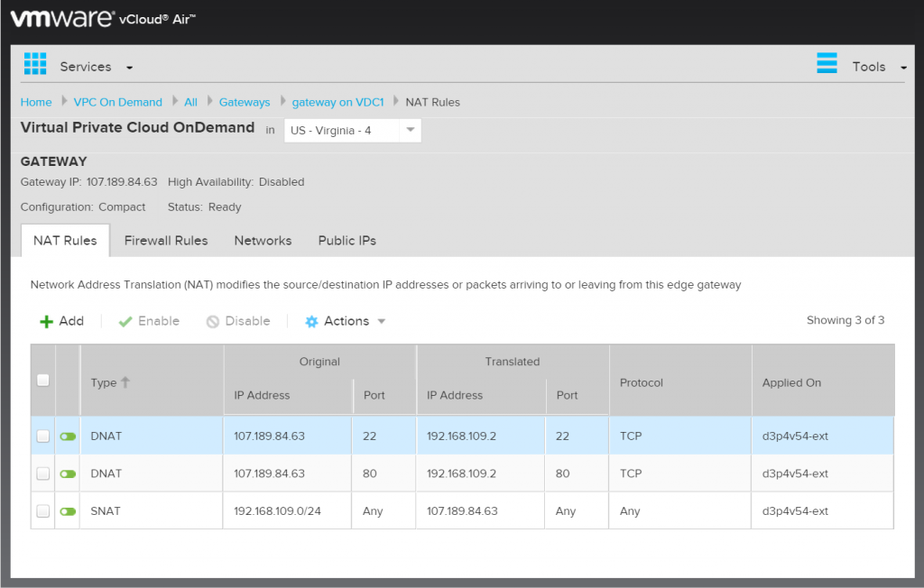The height and width of the screenshot is (588, 924).
Task: Open the Actions dropdown arrow
Action: 382,322
